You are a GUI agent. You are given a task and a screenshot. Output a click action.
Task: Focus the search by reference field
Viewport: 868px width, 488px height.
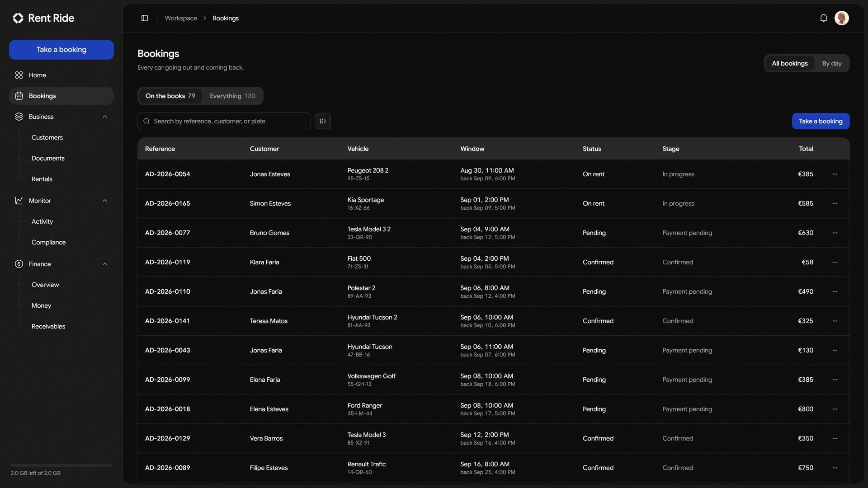click(x=224, y=121)
